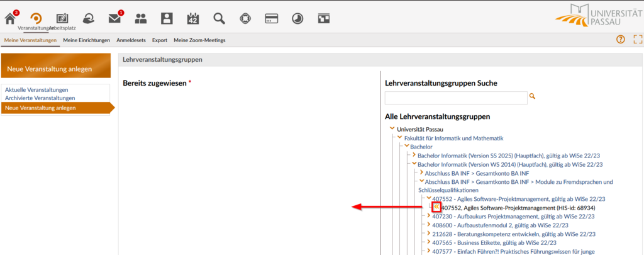Image resolution: width=644 pixels, height=255 pixels.
Task: Collapse the Bachelor node chevron
Action: 406,146
